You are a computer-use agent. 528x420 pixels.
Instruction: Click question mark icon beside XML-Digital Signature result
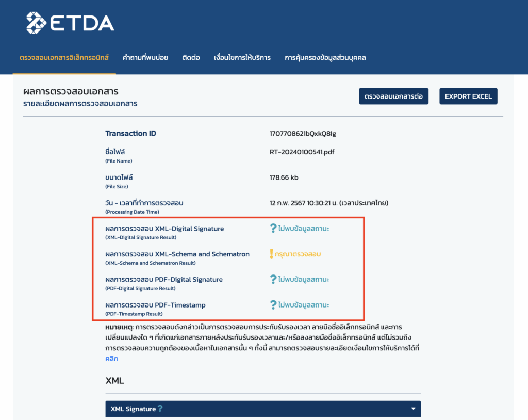coord(273,228)
